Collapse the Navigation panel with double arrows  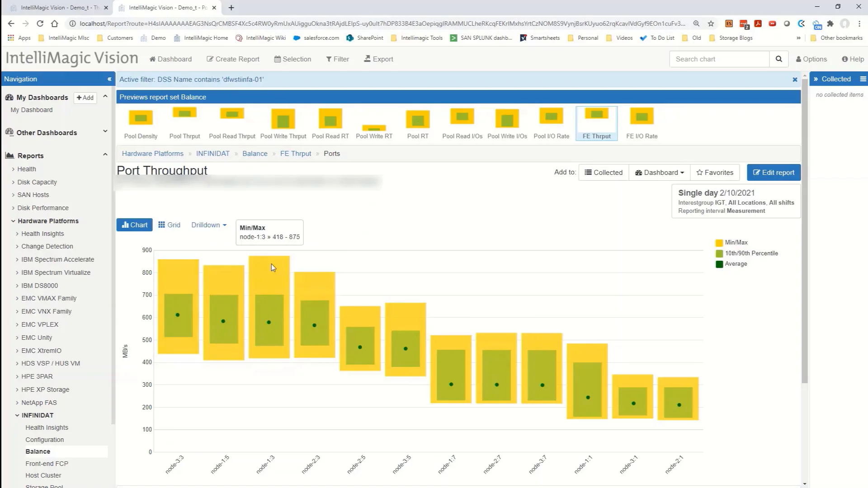tap(109, 79)
